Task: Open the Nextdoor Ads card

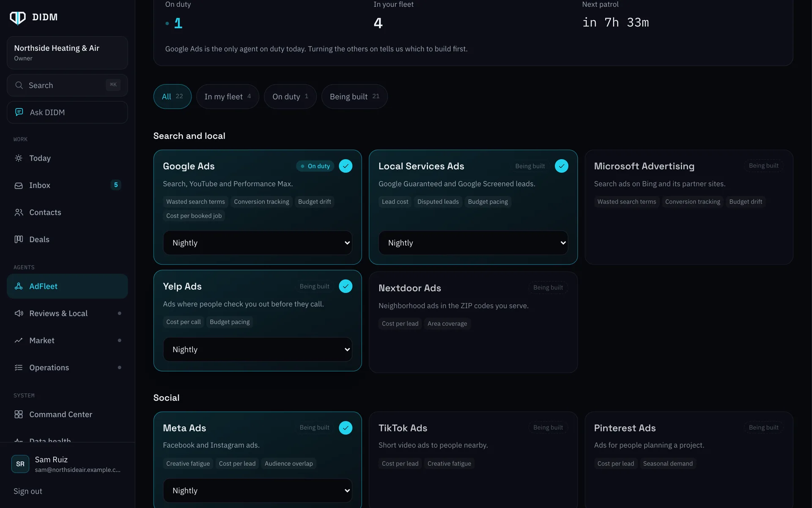Action: (x=473, y=322)
